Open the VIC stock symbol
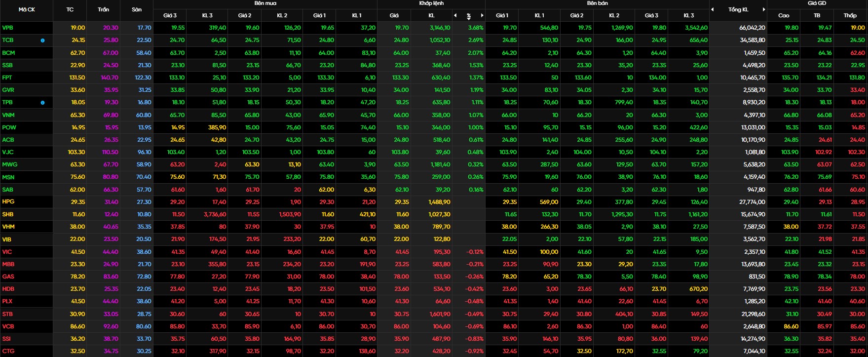The height and width of the screenshot is (357, 868). click(x=6, y=252)
